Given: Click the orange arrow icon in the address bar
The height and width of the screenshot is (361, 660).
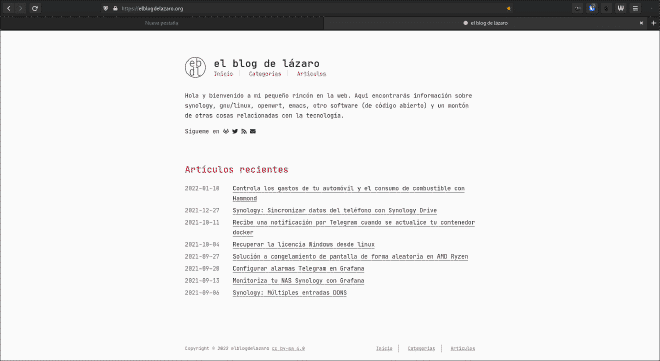Looking at the screenshot, I should pyautogui.click(x=508, y=8).
